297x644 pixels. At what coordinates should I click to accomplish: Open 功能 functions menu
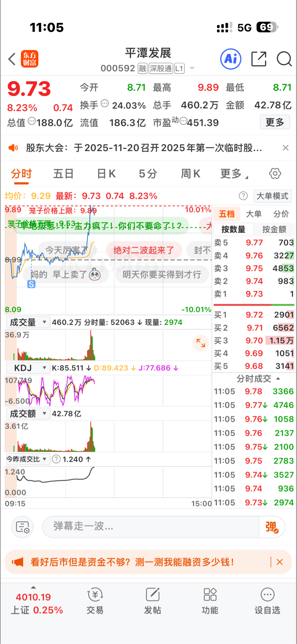coord(210,602)
